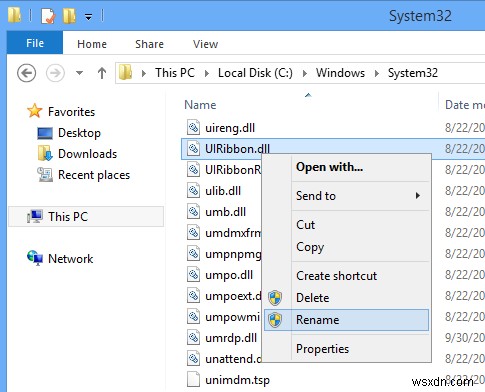
Task: Select the umrdp.dll file
Action: coord(231,338)
